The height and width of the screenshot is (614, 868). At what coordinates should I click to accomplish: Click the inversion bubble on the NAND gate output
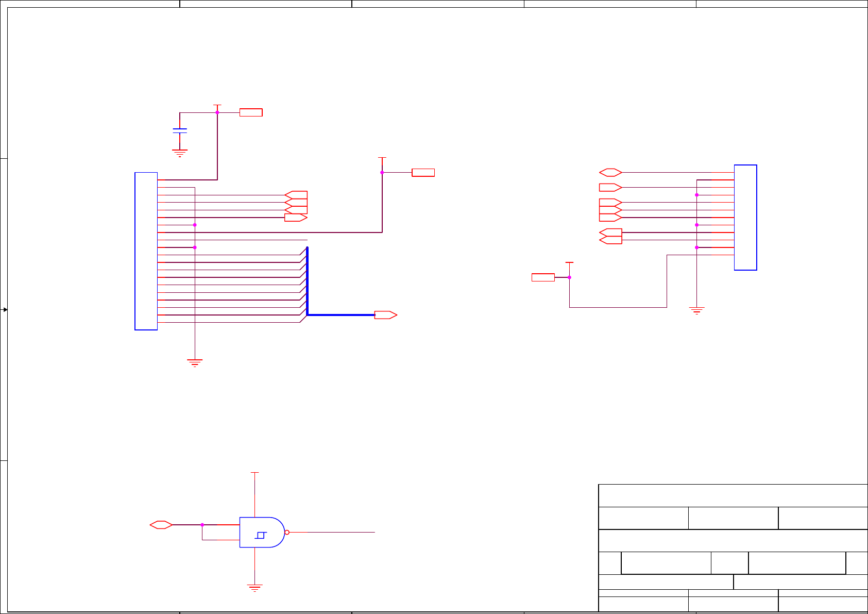tap(287, 532)
